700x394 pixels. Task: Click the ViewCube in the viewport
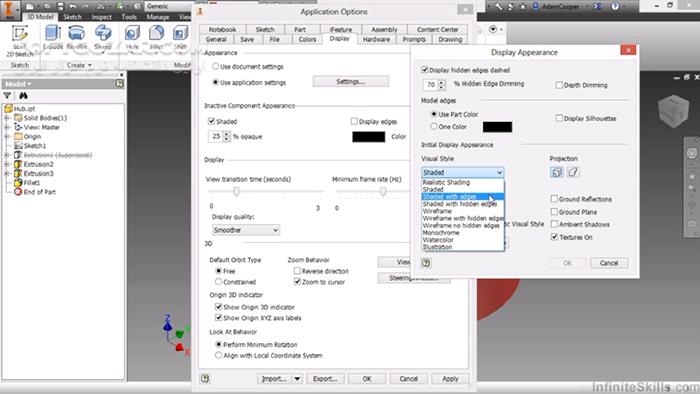[673, 110]
